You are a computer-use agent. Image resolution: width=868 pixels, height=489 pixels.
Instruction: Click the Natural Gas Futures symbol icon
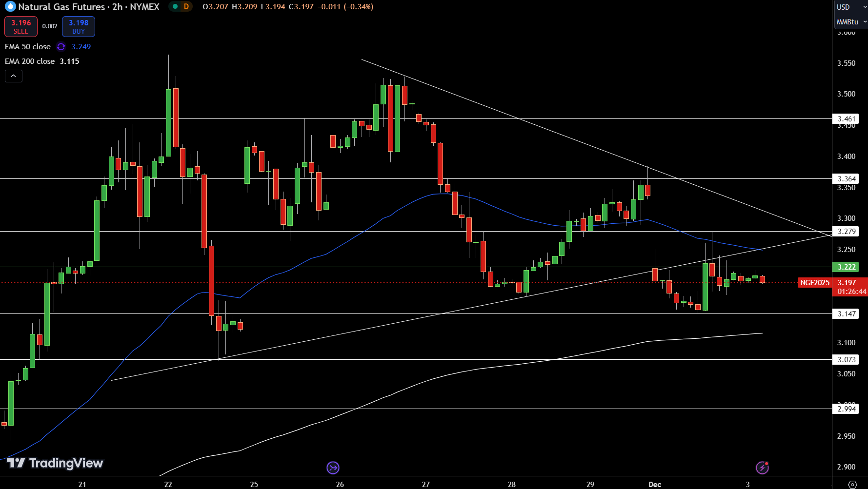(10, 7)
